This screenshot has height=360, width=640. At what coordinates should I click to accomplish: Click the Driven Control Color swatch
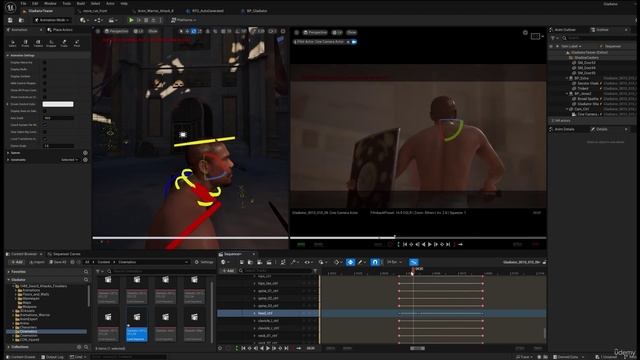point(58,104)
